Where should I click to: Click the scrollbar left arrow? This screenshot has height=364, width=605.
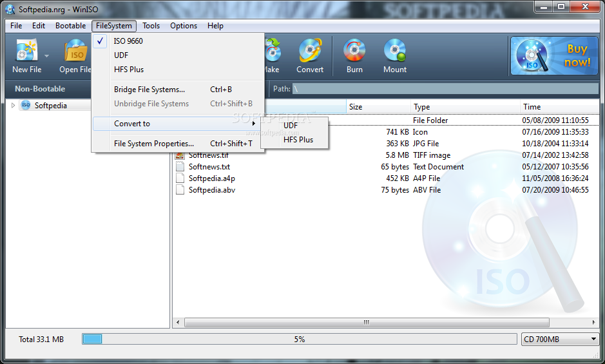coord(178,322)
